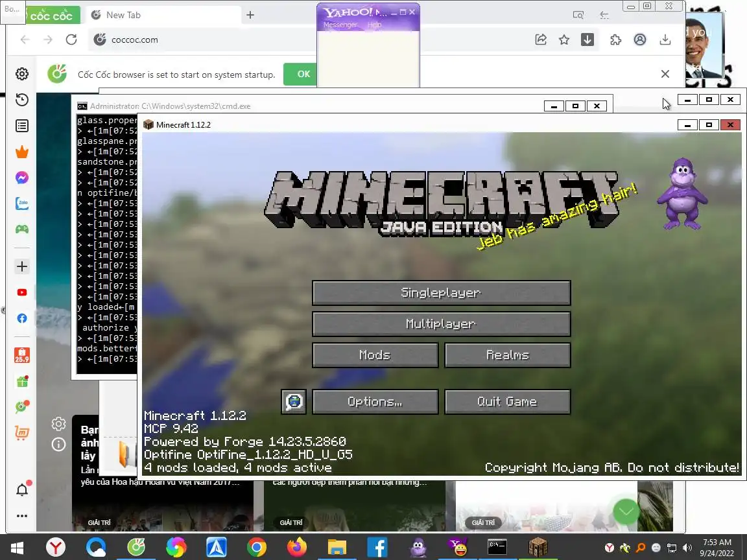Open Zalo from the browser sidebar
The height and width of the screenshot is (560, 747).
coord(22,204)
